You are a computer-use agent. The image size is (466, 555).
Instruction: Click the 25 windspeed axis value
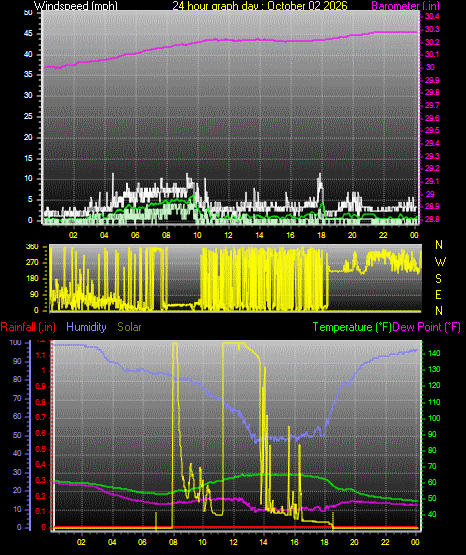click(x=28, y=116)
